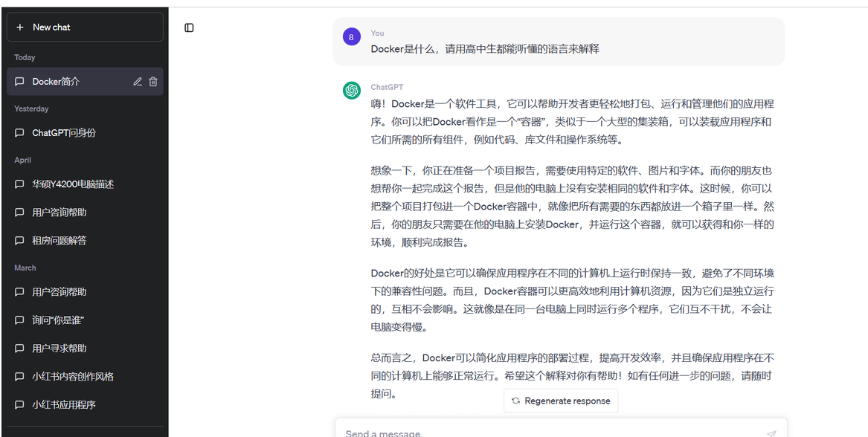Click the Yesterday section heading in sidebar
The width and height of the screenshot is (868, 437).
pyautogui.click(x=31, y=109)
